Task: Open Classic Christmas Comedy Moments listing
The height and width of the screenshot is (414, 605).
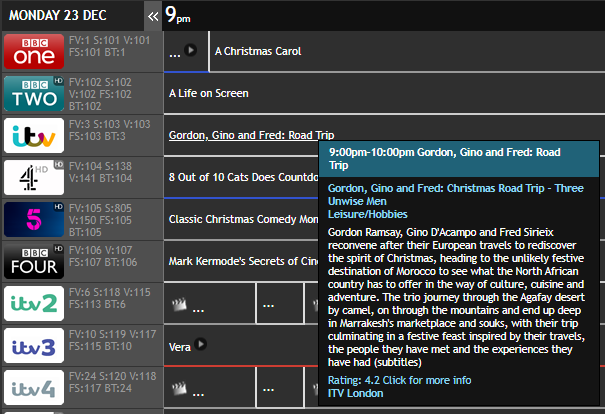Action: [243, 220]
